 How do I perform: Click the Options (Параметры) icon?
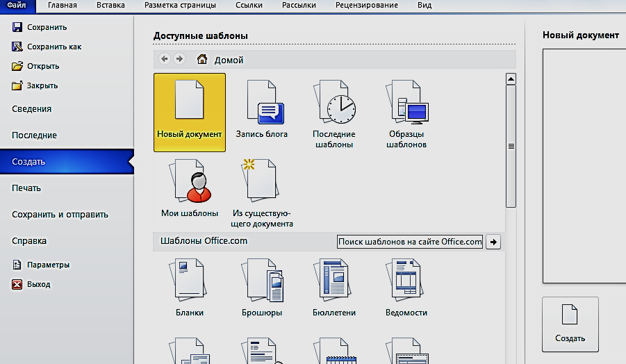pyautogui.click(x=17, y=265)
